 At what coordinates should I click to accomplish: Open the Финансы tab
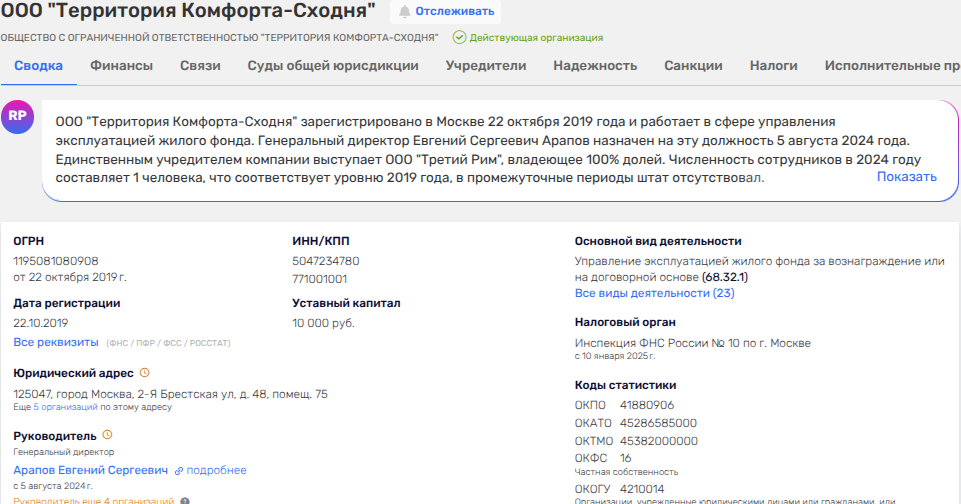coord(121,66)
